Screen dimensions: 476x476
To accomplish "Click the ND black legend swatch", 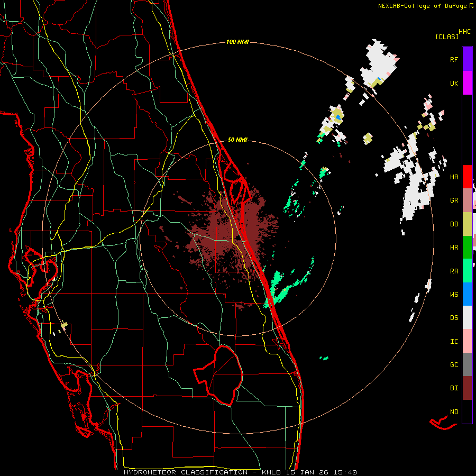I will click(467, 411).
